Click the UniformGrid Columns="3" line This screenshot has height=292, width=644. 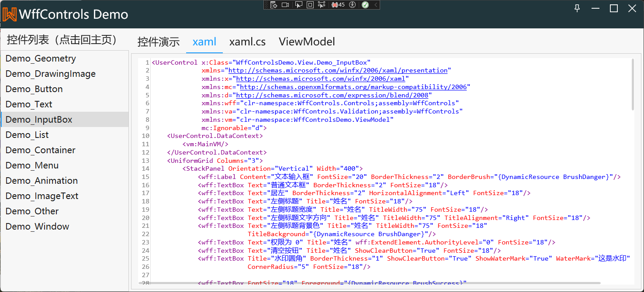click(215, 161)
